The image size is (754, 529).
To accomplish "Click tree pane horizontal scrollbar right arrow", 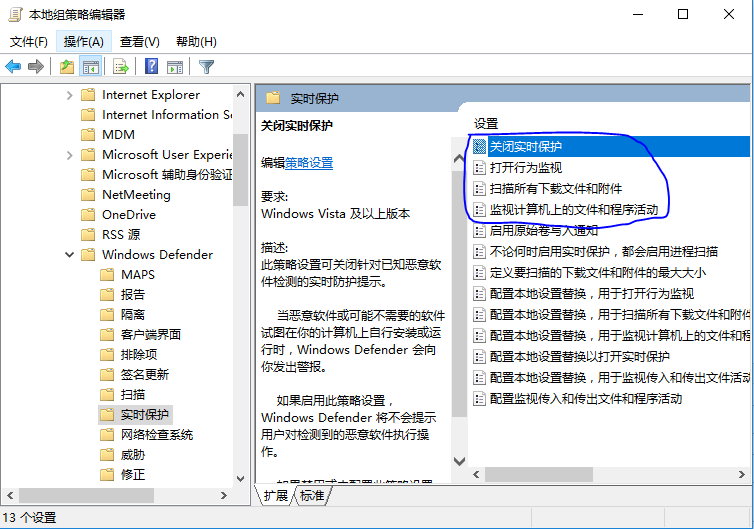I will coord(224,495).
